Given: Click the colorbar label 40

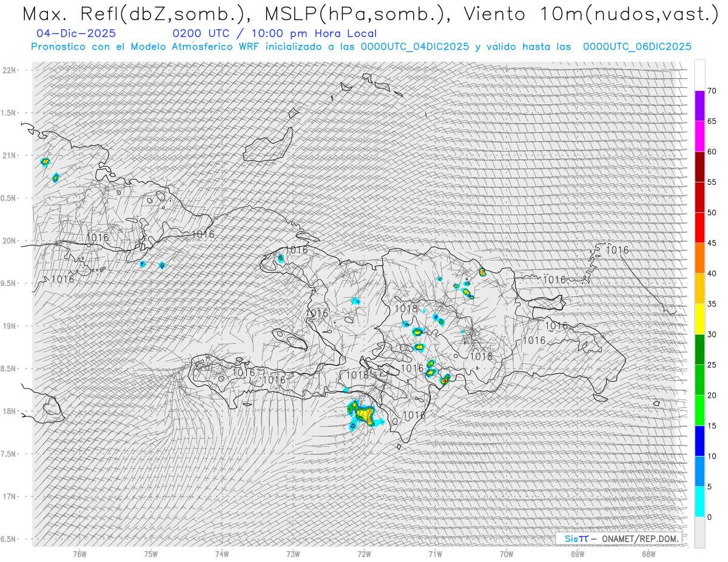Looking at the screenshot, I should click(x=712, y=273).
